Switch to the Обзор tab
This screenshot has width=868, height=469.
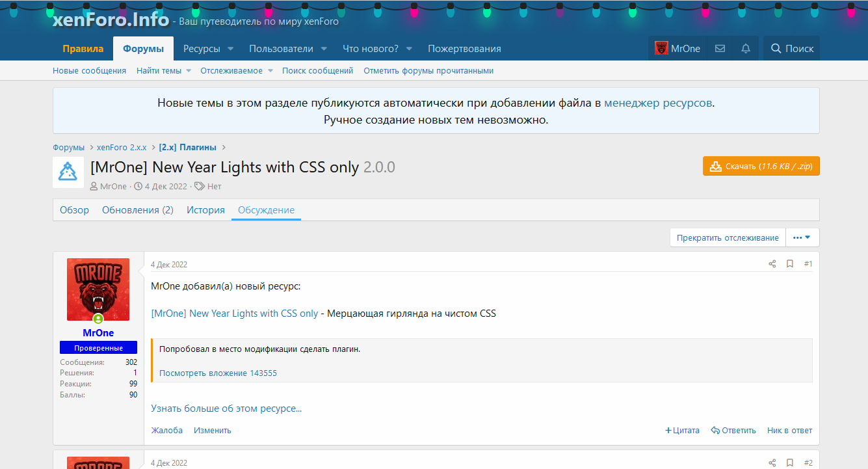(x=74, y=210)
